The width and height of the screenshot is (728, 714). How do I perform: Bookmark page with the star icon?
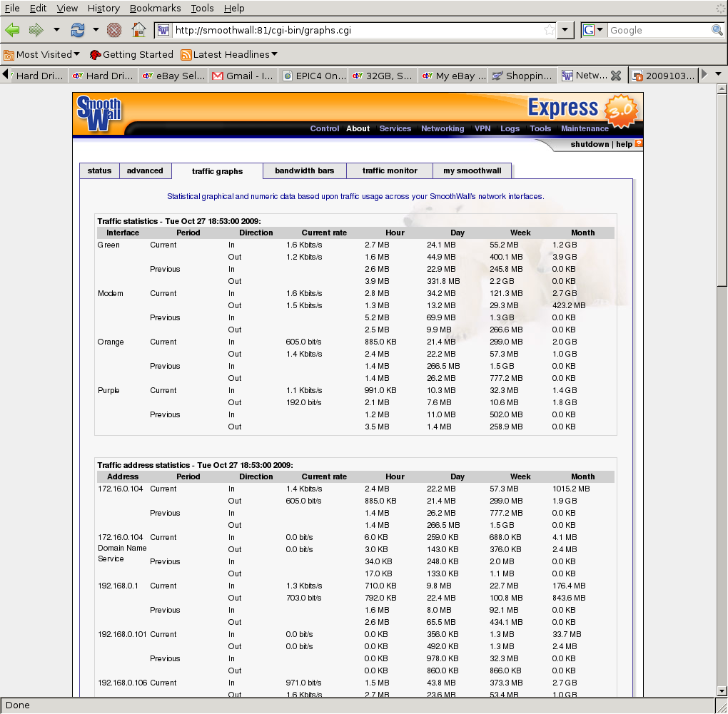549,30
